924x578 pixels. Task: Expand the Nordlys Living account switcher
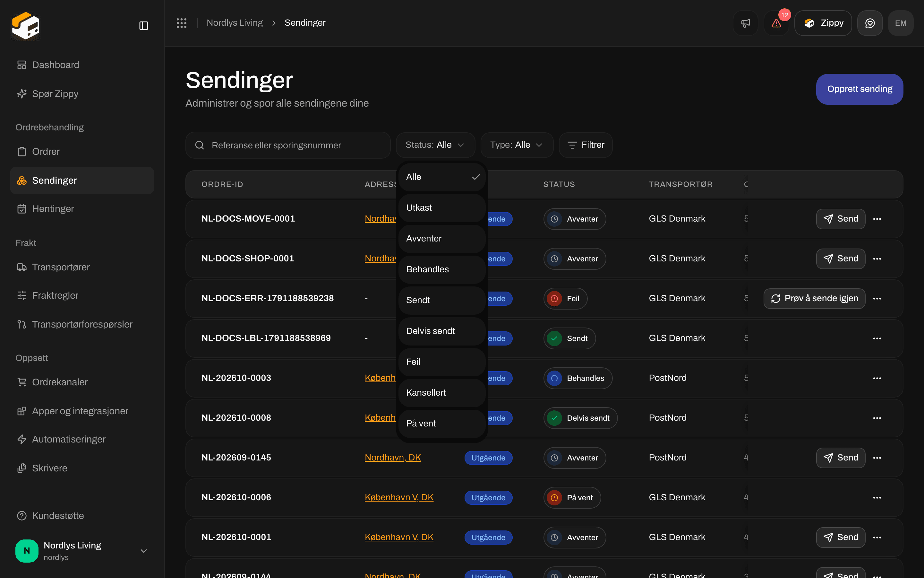tap(82, 551)
